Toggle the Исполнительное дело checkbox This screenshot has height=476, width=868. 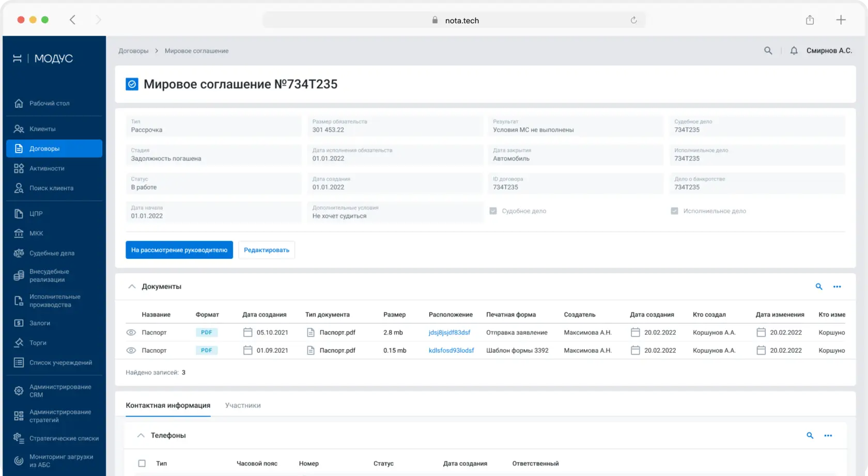674,211
